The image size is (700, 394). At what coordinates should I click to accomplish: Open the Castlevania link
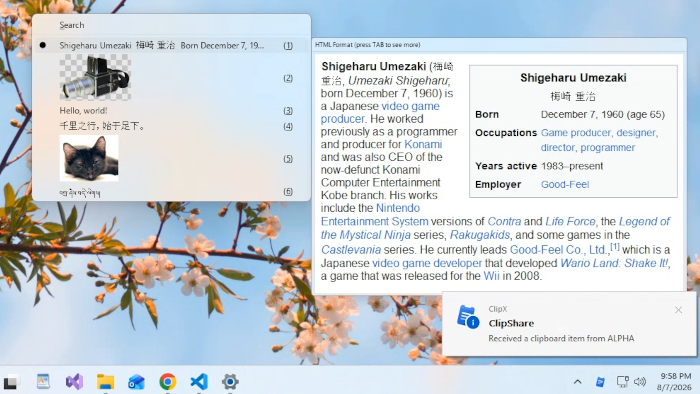(x=351, y=249)
